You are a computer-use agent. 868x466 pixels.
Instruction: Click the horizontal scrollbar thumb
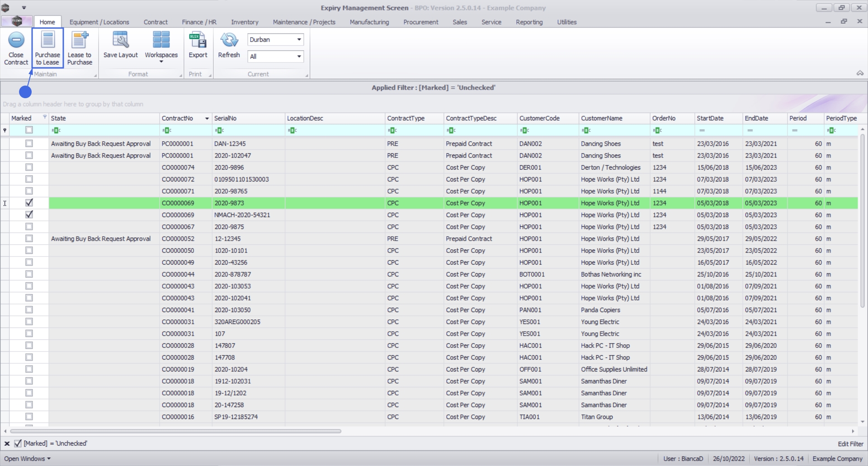175,431
